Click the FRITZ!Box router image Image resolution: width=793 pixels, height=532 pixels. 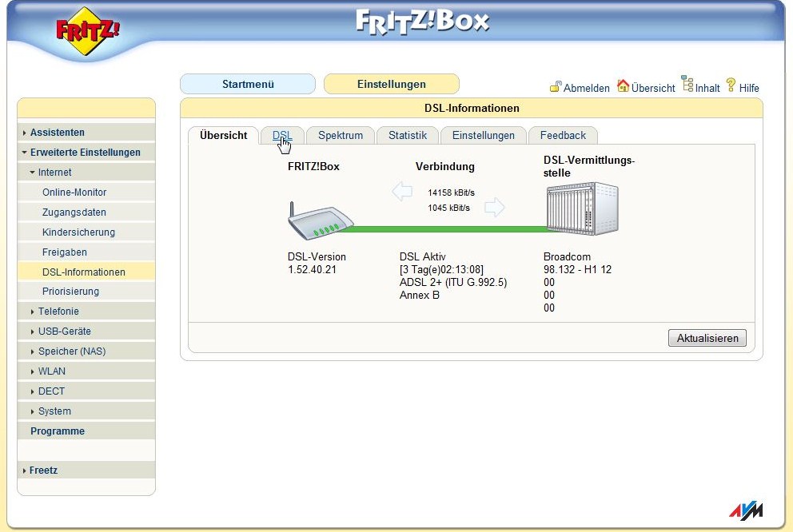tap(320, 220)
